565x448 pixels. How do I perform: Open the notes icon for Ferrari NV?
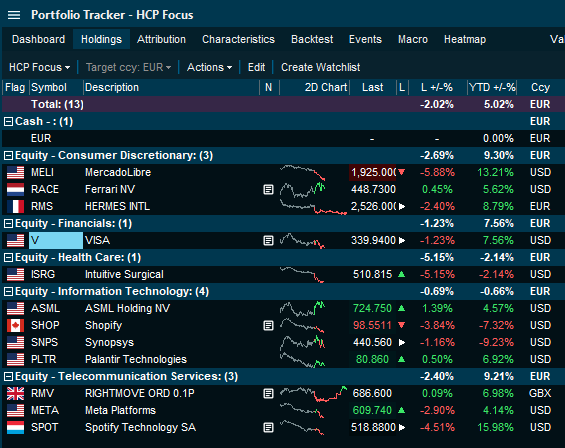tap(268, 189)
